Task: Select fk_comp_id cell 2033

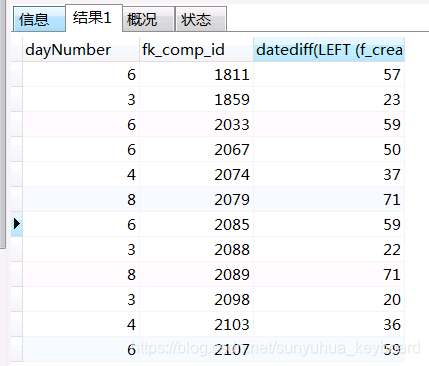Action: (x=196, y=124)
